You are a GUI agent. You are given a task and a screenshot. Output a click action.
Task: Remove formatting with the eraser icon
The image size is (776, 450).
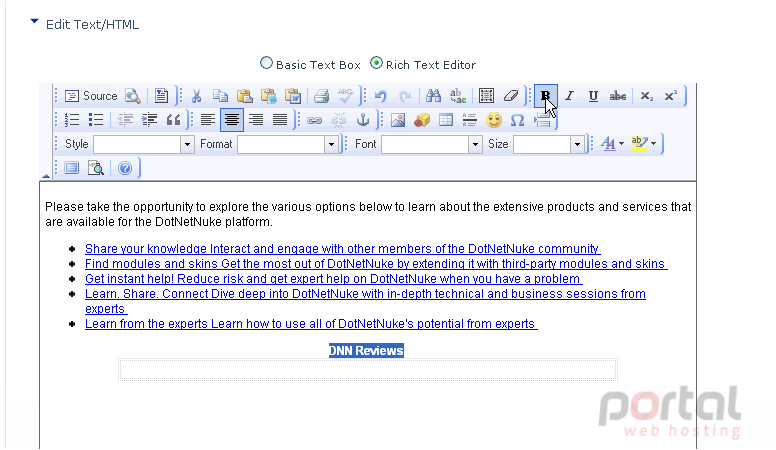click(510, 96)
